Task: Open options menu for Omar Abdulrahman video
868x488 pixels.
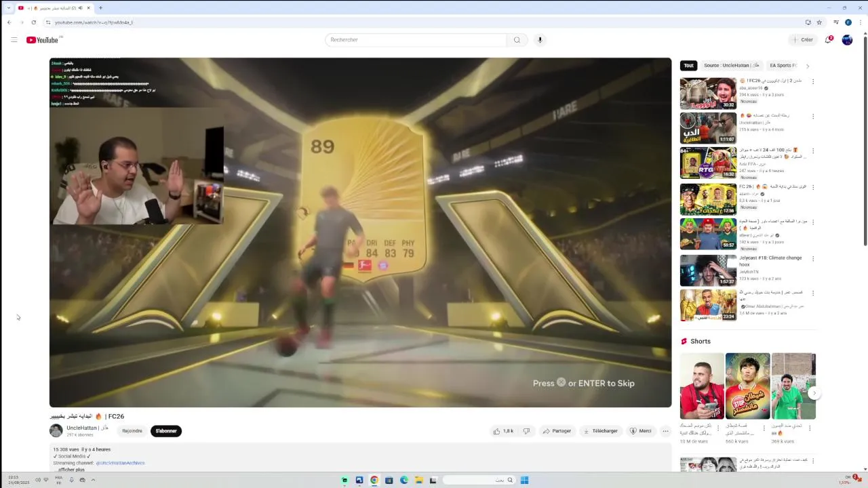Action: [813, 293]
